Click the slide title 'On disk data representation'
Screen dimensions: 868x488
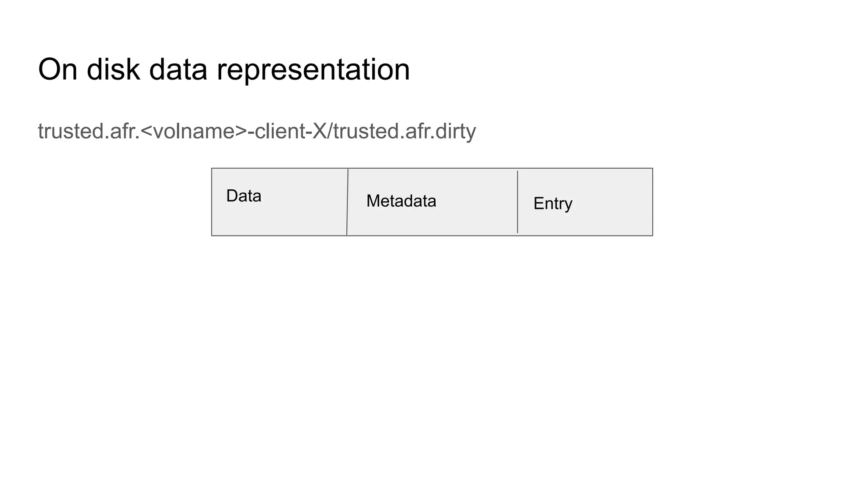pos(224,69)
